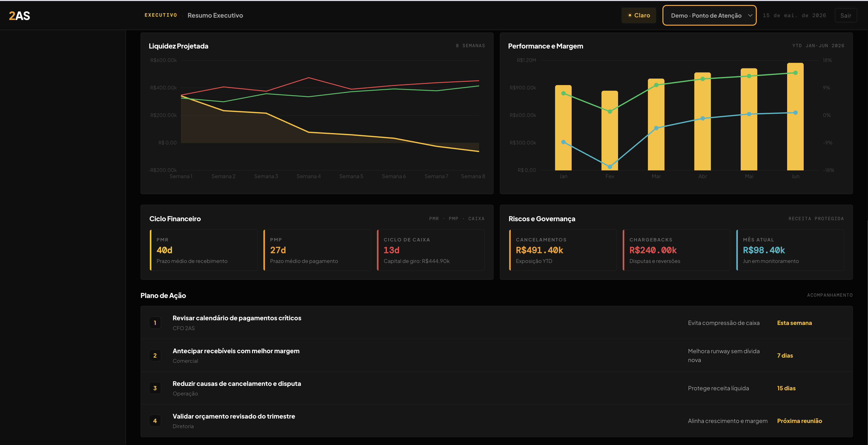The height and width of the screenshot is (445, 868).
Task: Open Antecipar recebíveis com melhor margem
Action: pos(236,351)
